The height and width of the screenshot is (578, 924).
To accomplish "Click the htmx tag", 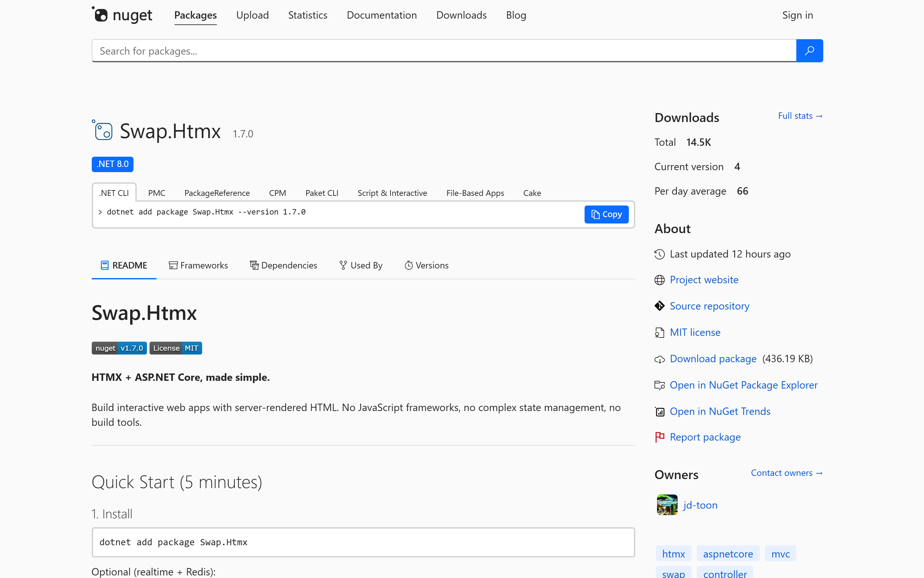I will coord(673,554).
